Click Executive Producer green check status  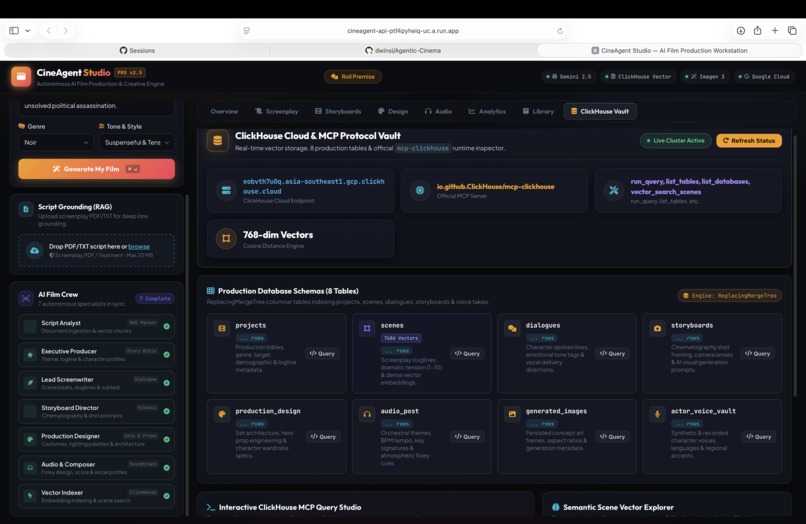tap(167, 355)
